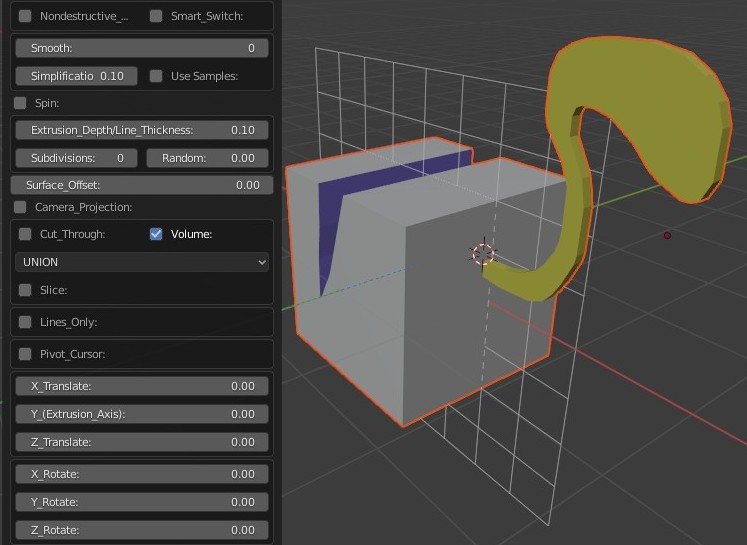Toggle the Cut_Through checkbox
Viewport: 747px width, 545px height.
tap(25, 234)
